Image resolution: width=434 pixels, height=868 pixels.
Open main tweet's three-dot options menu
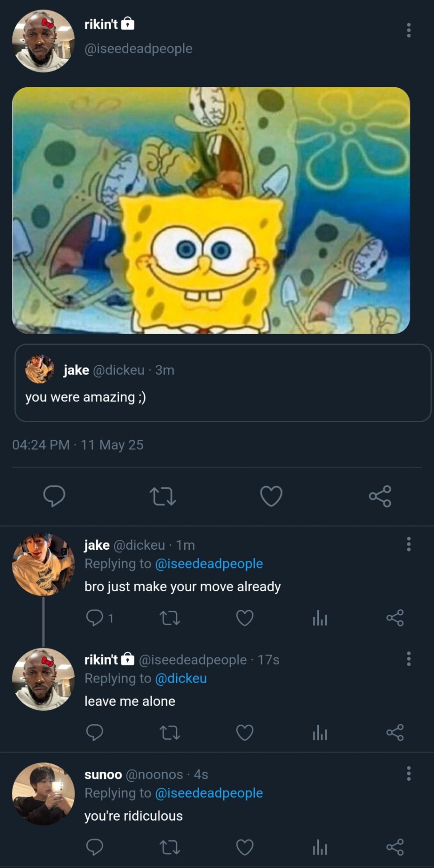pos(408,30)
